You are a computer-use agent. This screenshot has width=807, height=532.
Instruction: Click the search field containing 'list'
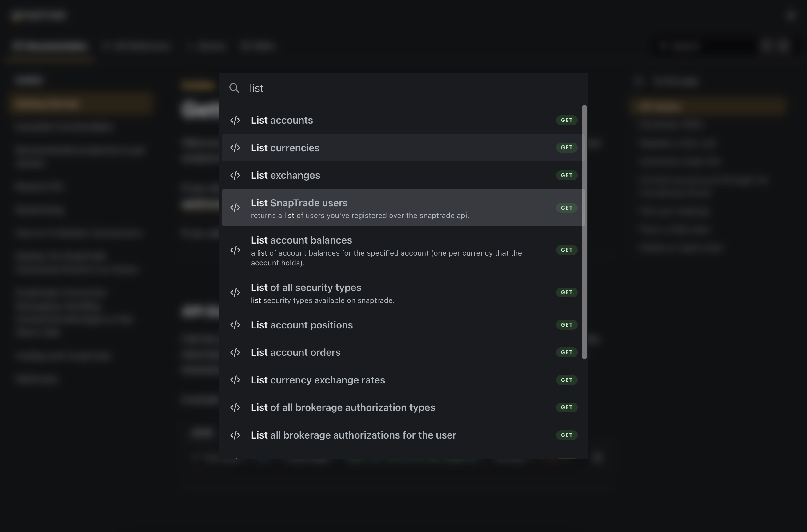click(403, 88)
